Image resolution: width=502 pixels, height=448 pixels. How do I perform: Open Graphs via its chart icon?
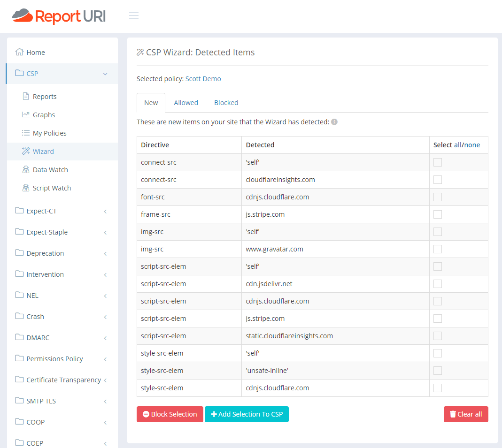tap(26, 114)
